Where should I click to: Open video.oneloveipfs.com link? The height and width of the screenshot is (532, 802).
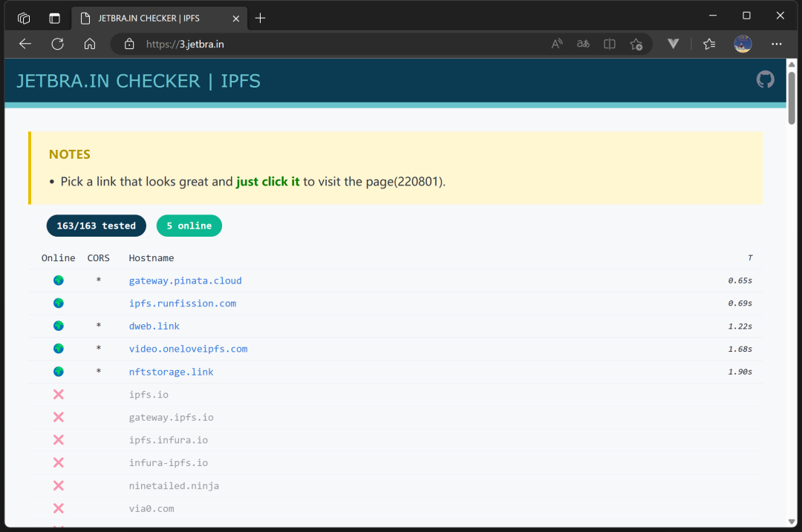(188, 349)
